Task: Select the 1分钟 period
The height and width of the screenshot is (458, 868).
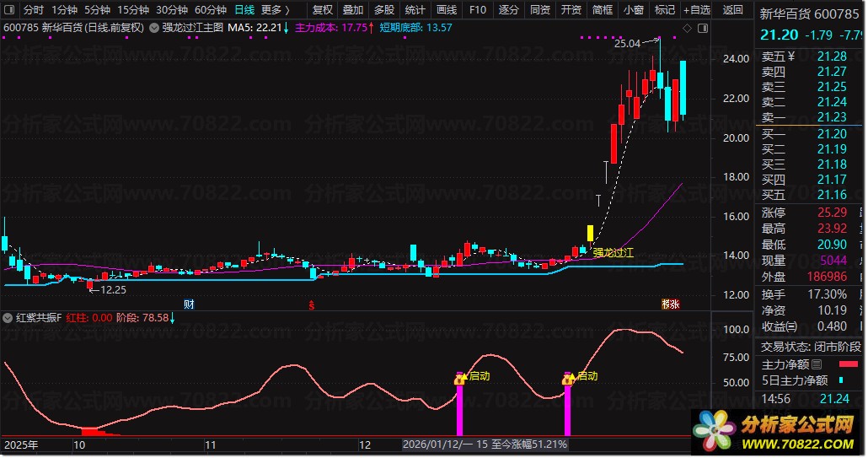Action: pos(64,10)
